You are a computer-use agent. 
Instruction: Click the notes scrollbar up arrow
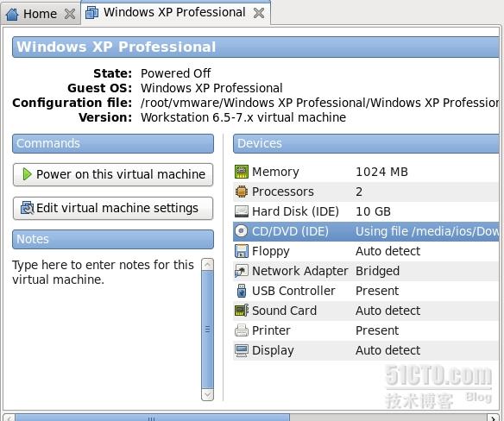point(207,265)
